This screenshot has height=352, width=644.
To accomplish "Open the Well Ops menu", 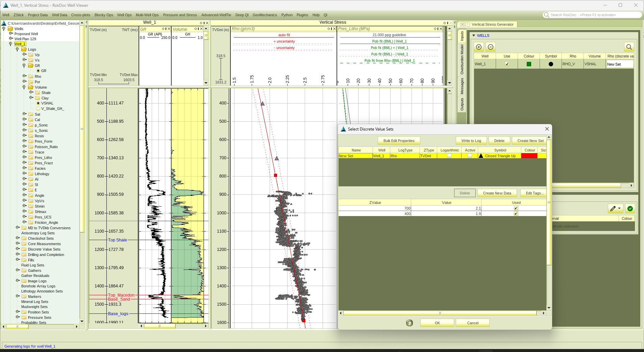I will (124, 15).
